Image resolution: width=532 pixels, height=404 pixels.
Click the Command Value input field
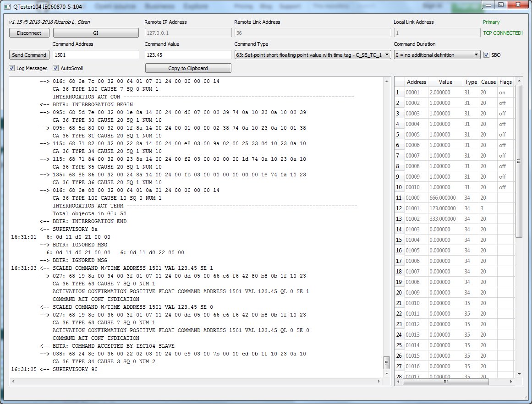188,55
